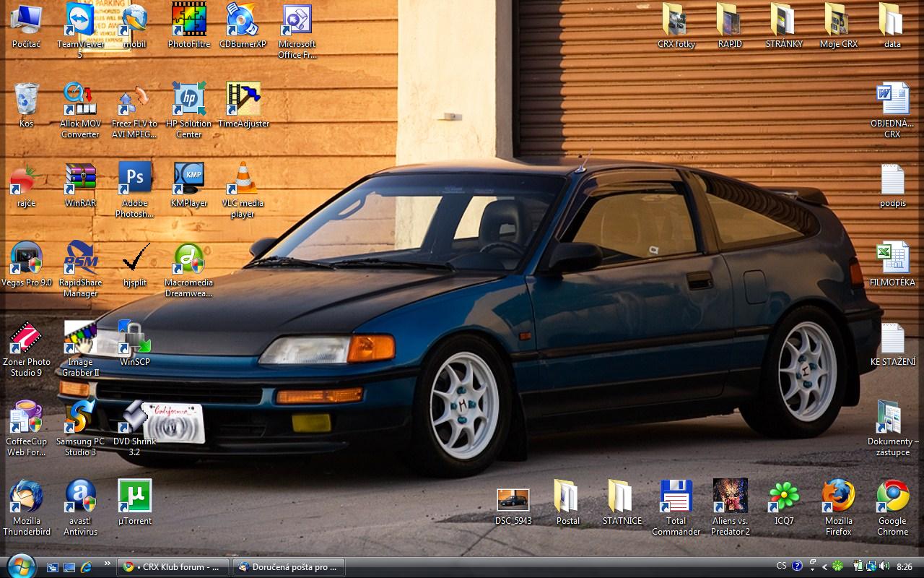Click the ICQ7 desktop shortcut
The width and height of the screenshot is (924, 578).
[x=784, y=496]
